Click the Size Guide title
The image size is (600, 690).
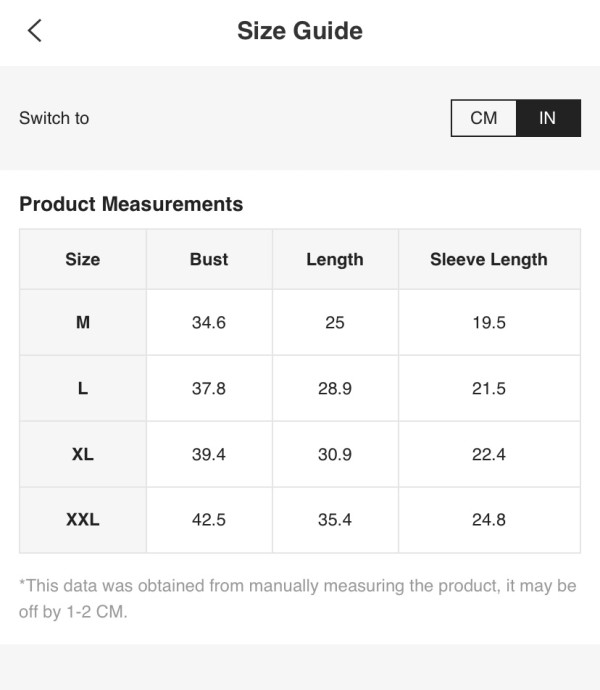pyautogui.click(x=300, y=31)
